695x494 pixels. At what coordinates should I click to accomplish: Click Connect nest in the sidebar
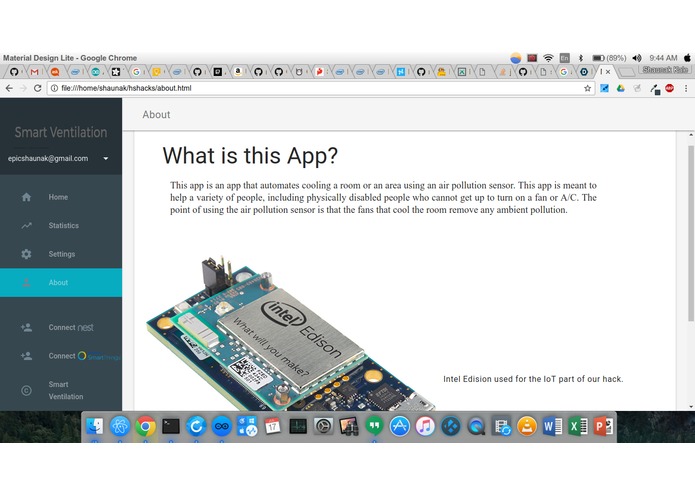click(x=61, y=327)
